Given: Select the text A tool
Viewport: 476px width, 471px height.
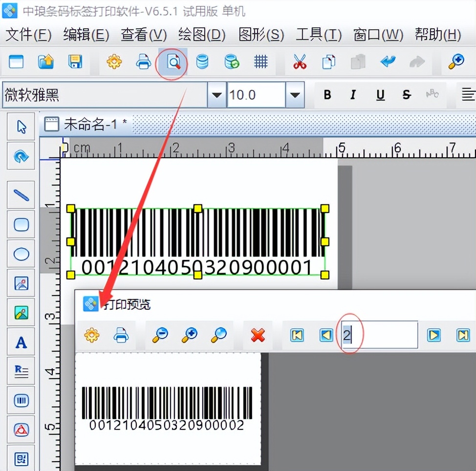Looking at the screenshot, I should (21, 342).
